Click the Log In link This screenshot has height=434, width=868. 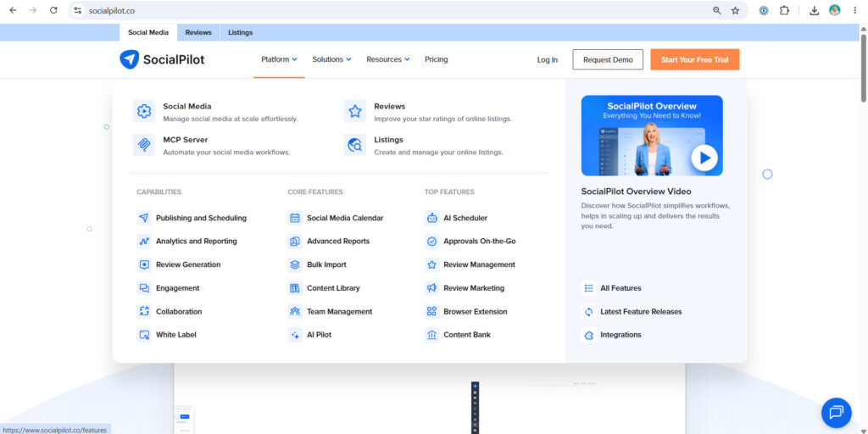(548, 60)
